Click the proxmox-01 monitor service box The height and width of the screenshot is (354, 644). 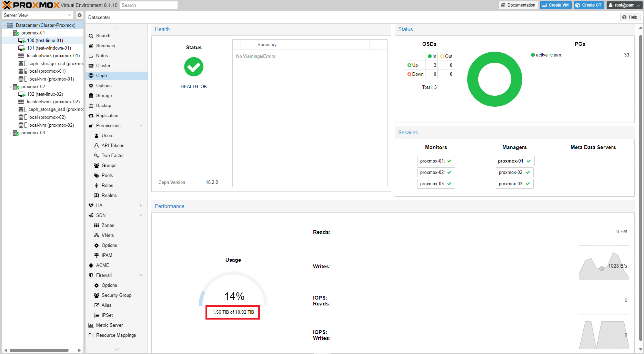click(436, 161)
